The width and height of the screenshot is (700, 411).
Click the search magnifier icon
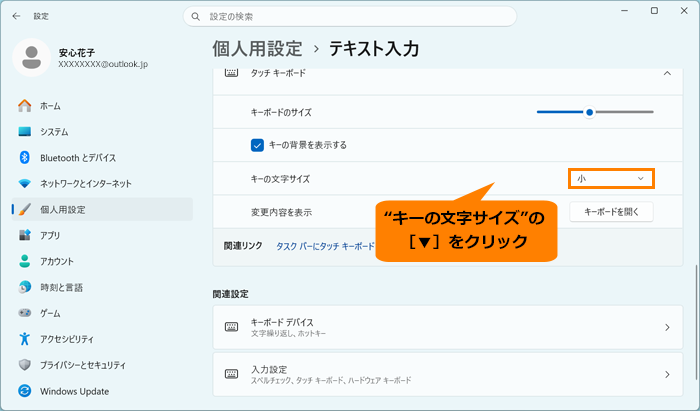(196, 17)
